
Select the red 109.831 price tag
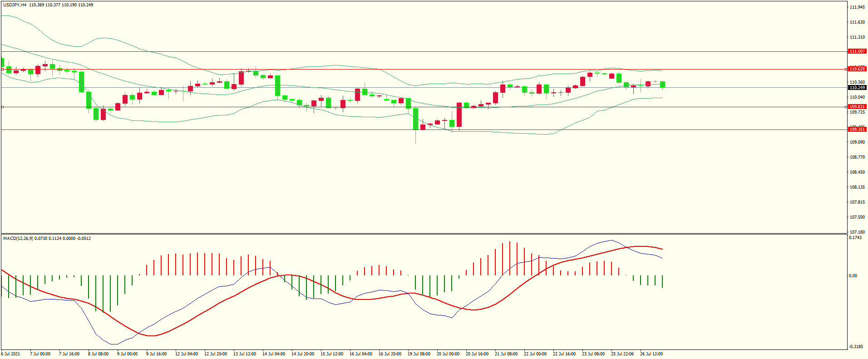857,107
